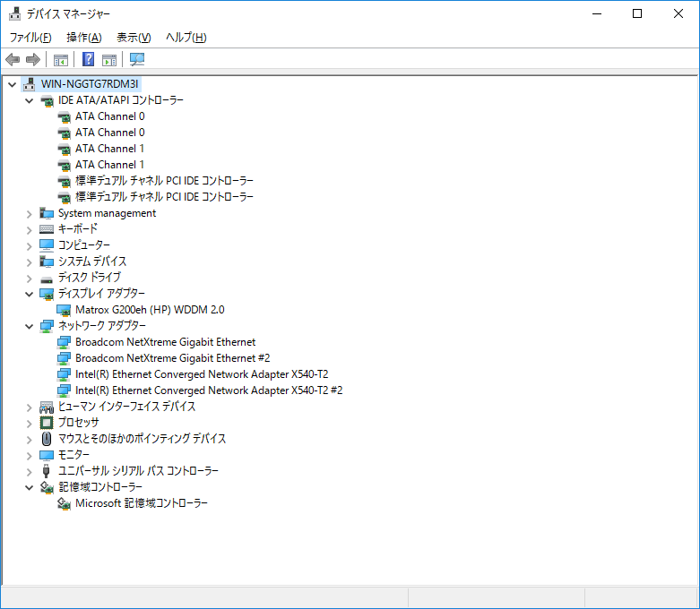Click the ディスク ドライブ drive icon
This screenshot has height=609, width=700.
[x=47, y=279]
